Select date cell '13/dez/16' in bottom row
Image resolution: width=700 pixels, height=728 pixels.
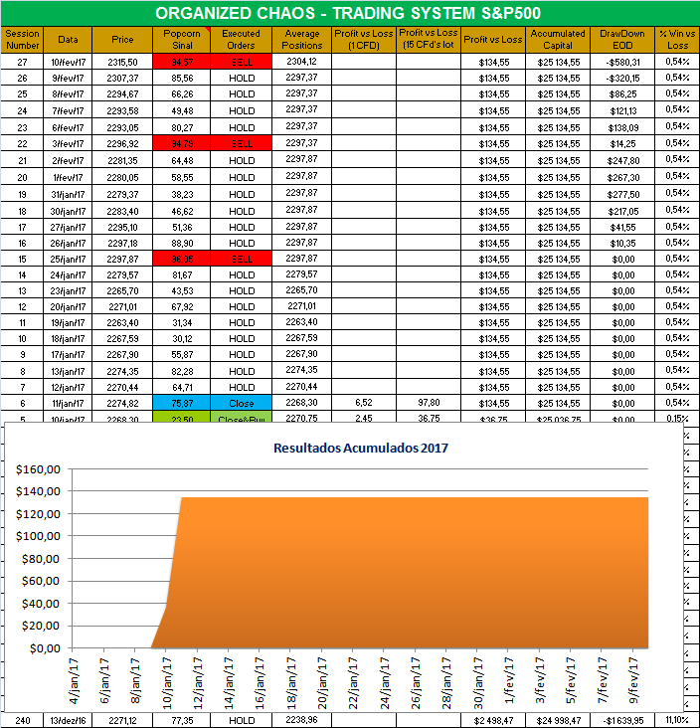[68, 721]
